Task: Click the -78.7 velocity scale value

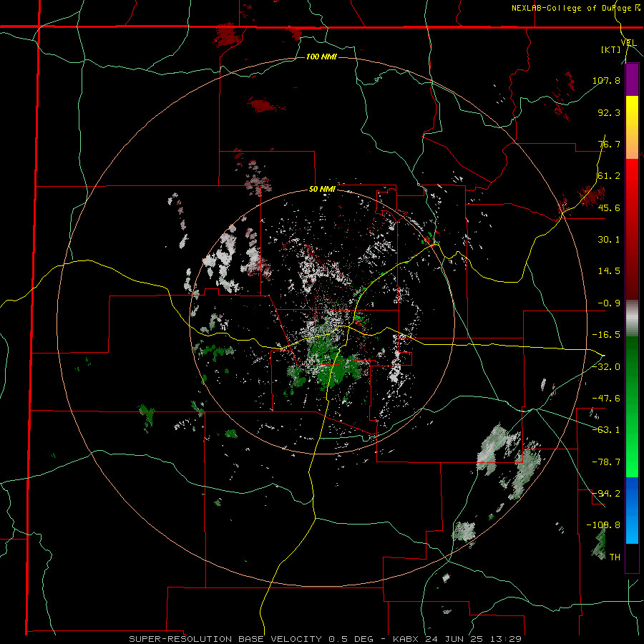Action: click(x=606, y=462)
